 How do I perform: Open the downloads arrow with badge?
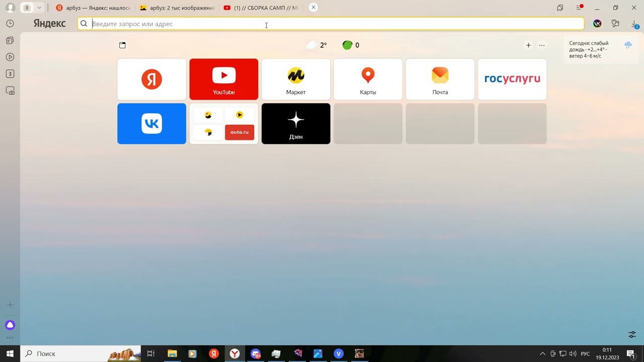pyautogui.click(x=635, y=24)
